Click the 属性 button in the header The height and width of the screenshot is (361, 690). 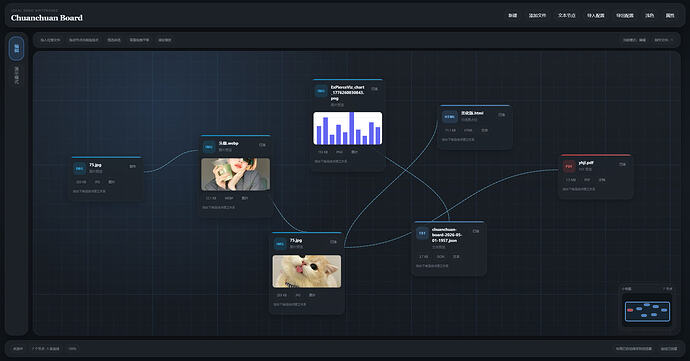pos(670,15)
